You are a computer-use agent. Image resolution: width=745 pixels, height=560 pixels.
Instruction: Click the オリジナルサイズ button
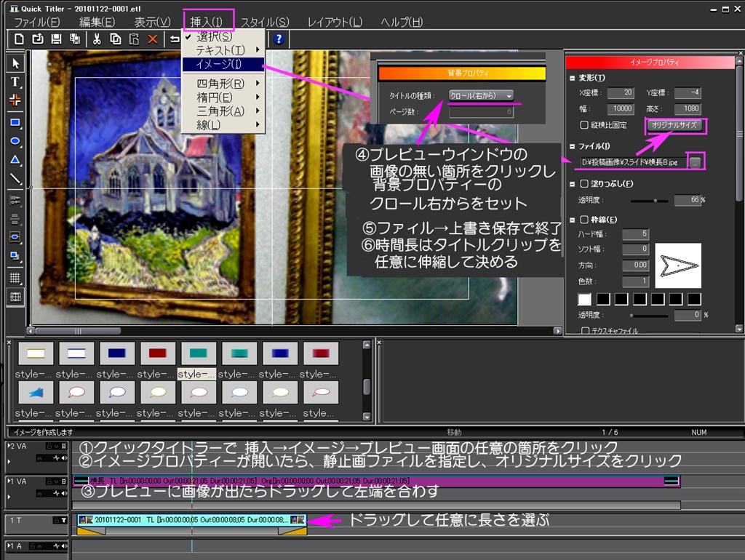tap(674, 126)
